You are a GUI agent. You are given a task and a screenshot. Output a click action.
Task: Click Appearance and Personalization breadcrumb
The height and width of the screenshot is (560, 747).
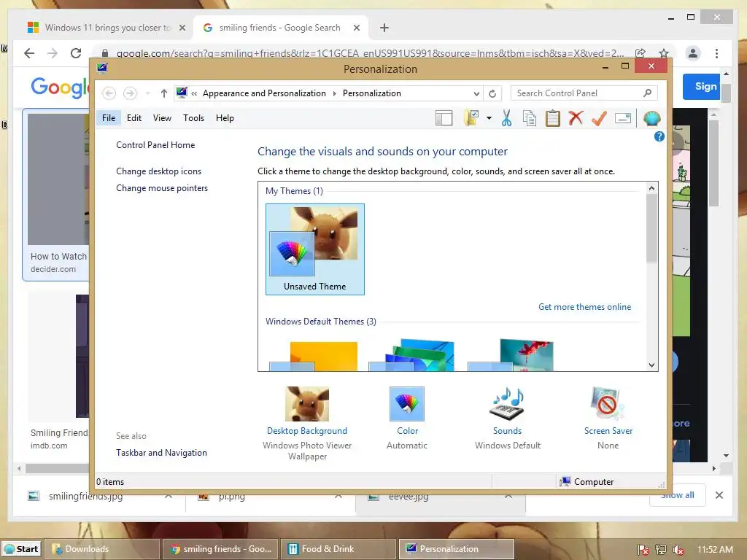coord(264,93)
